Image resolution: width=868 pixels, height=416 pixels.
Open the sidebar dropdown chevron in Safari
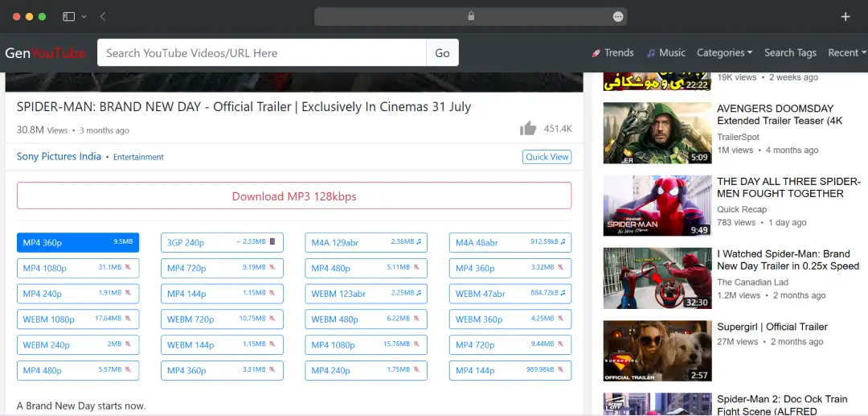pyautogui.click(x=84, y=17)
